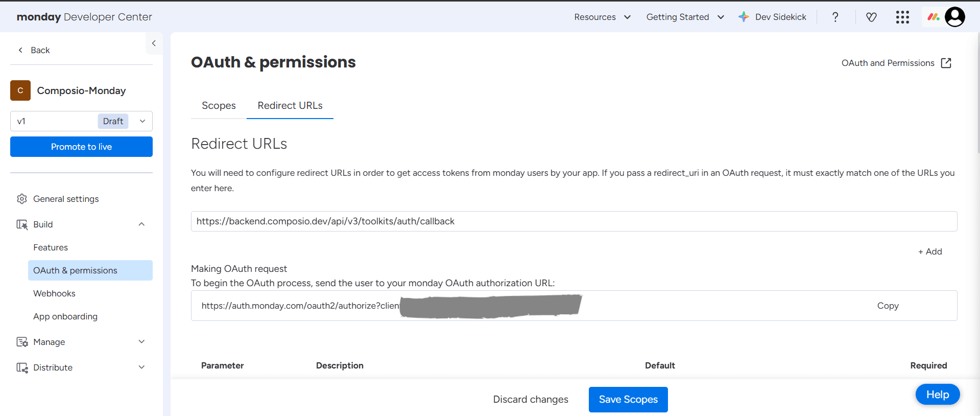Open the Resources dropdown menu

pos(603,17)
